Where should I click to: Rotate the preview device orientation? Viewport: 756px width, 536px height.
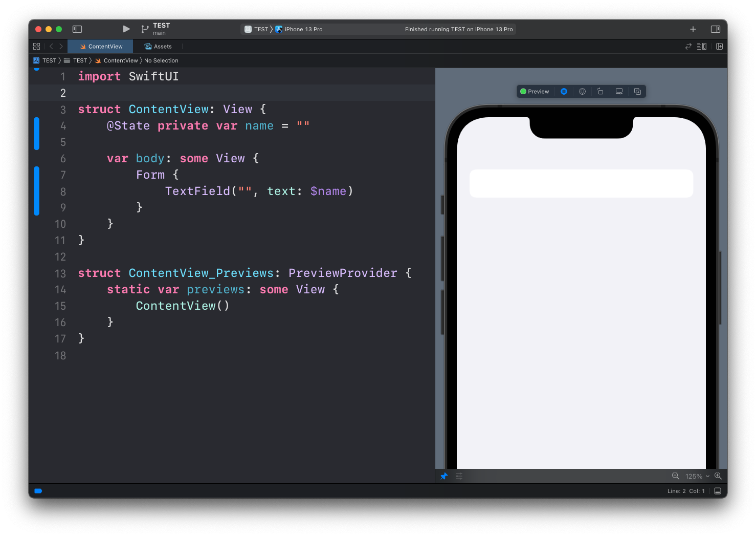tap(601, 91)
